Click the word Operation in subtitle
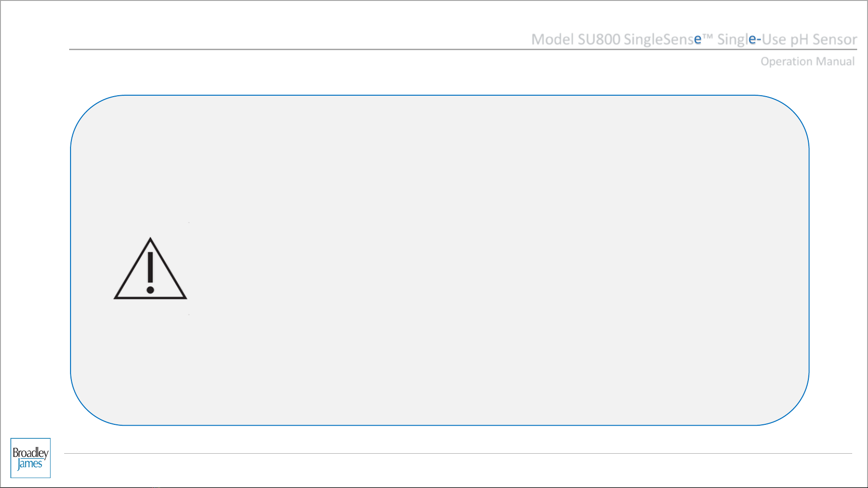 [786, 62]
